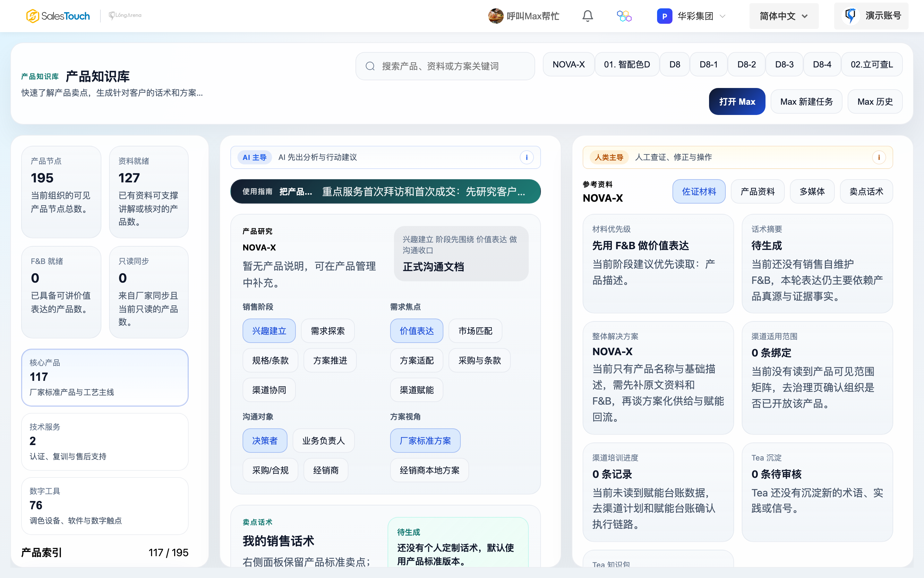Open the hexagon apps icon
This screenshot has width=924, height=578.
624,16
